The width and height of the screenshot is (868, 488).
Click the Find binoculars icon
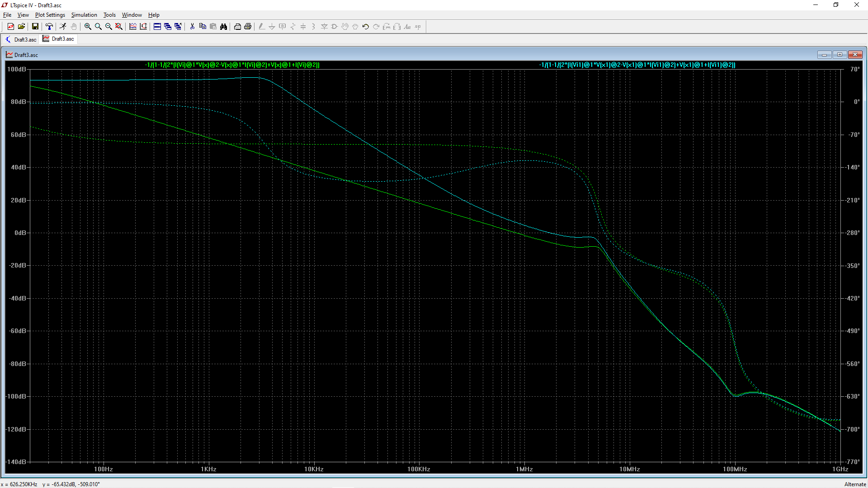pyautogui.click(x=223, y=27)
